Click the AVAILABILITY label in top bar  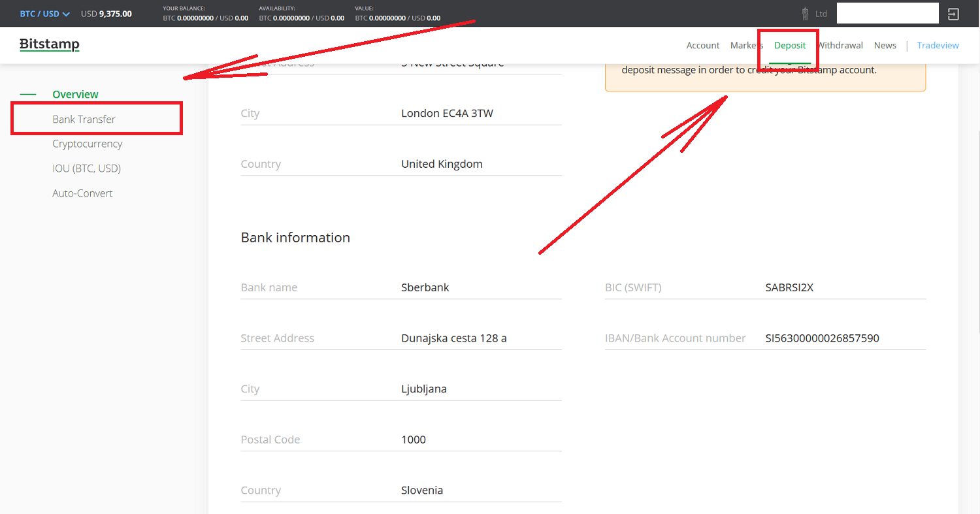(277, 8)
